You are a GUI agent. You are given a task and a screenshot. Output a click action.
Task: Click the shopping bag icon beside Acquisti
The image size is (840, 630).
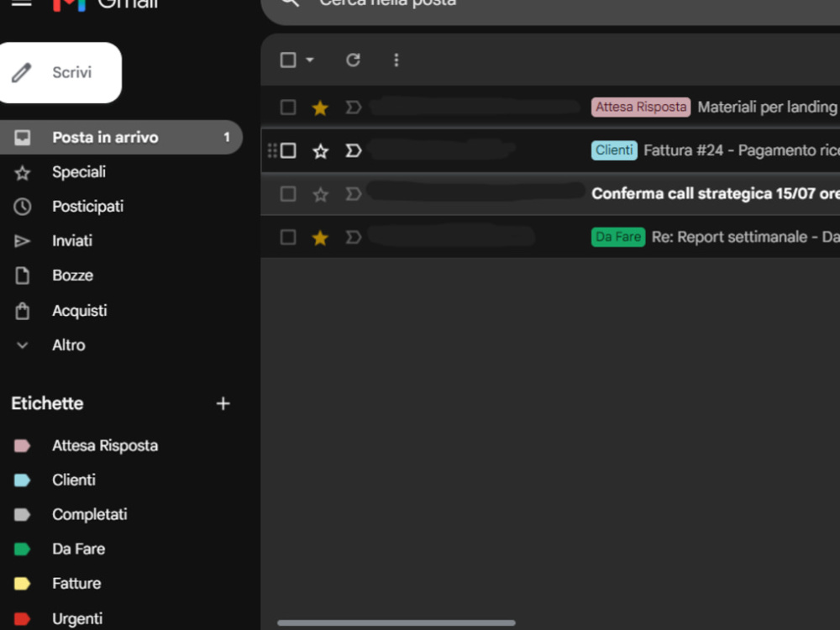pyautogui.click(x=22, y=311)
